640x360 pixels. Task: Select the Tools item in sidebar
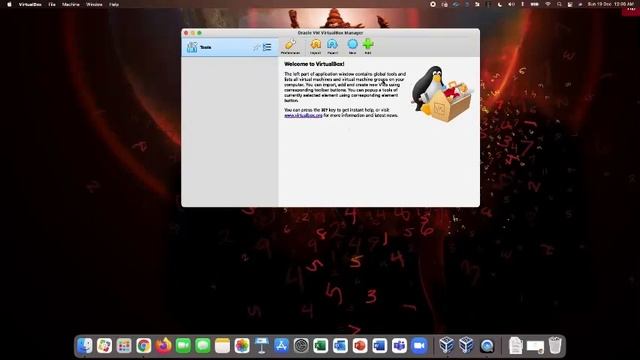(230, 47)
